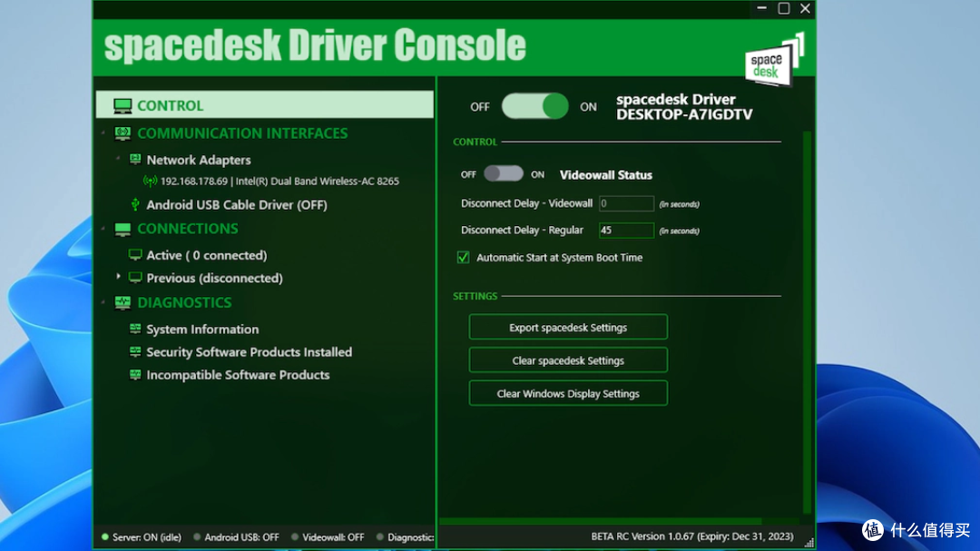Click the icon beside Previous (disconnected)
Screen dimensions: 980x551
click(135, 277)
